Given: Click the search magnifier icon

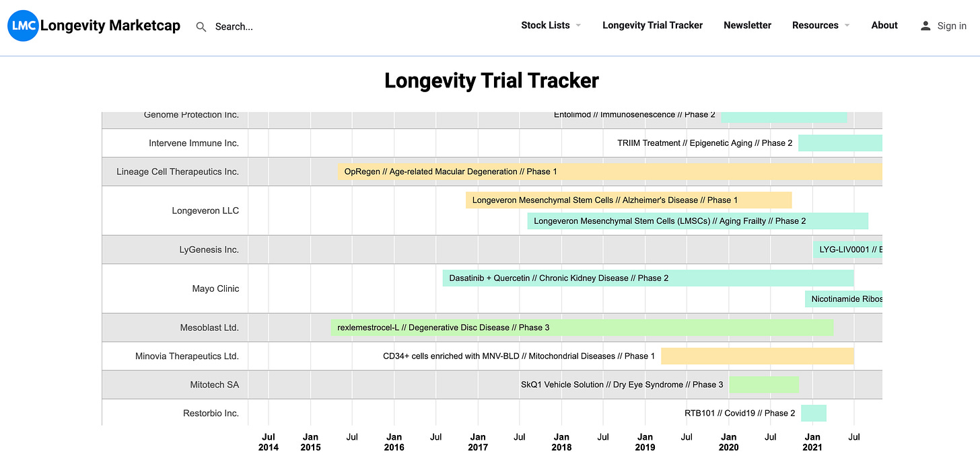Looking at the screenshot, I should pos(201,27).
